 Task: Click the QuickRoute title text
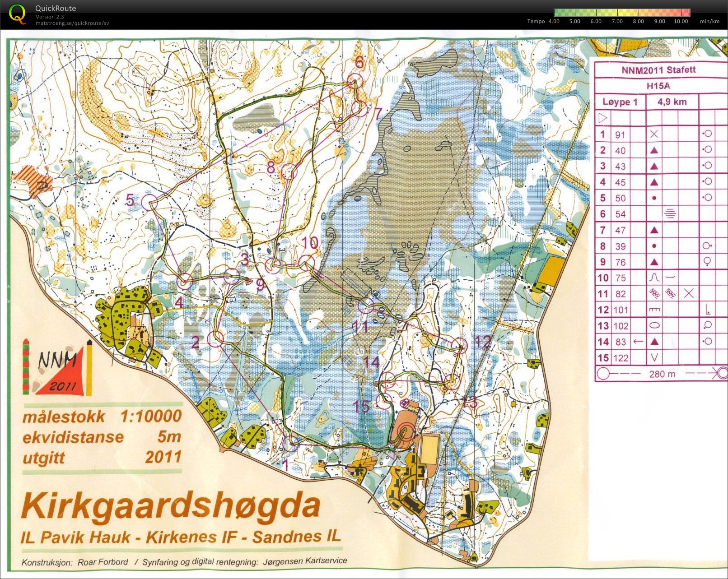[x=56, y=8]
